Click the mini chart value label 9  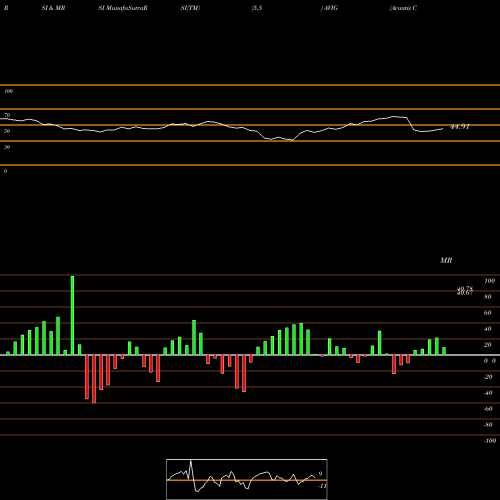320,474
